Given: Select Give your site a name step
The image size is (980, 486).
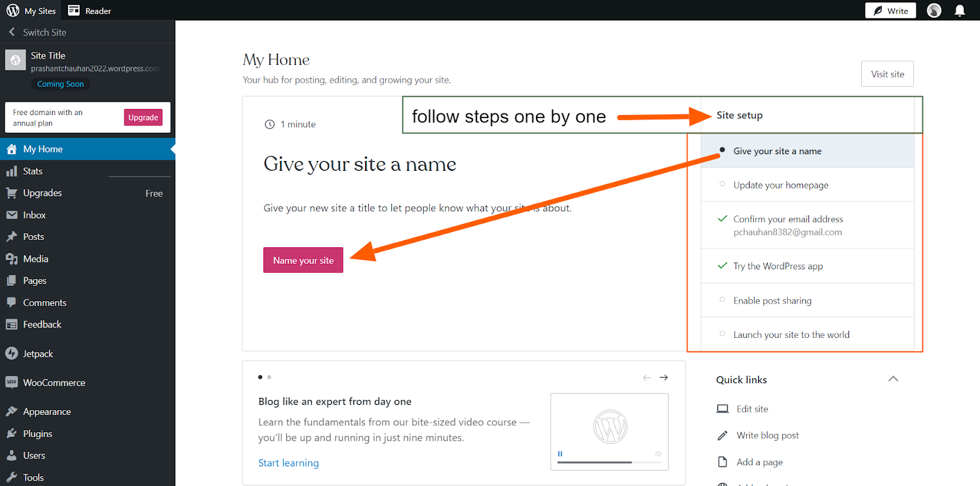Looking at the screenshot, I should pos(807,151).
